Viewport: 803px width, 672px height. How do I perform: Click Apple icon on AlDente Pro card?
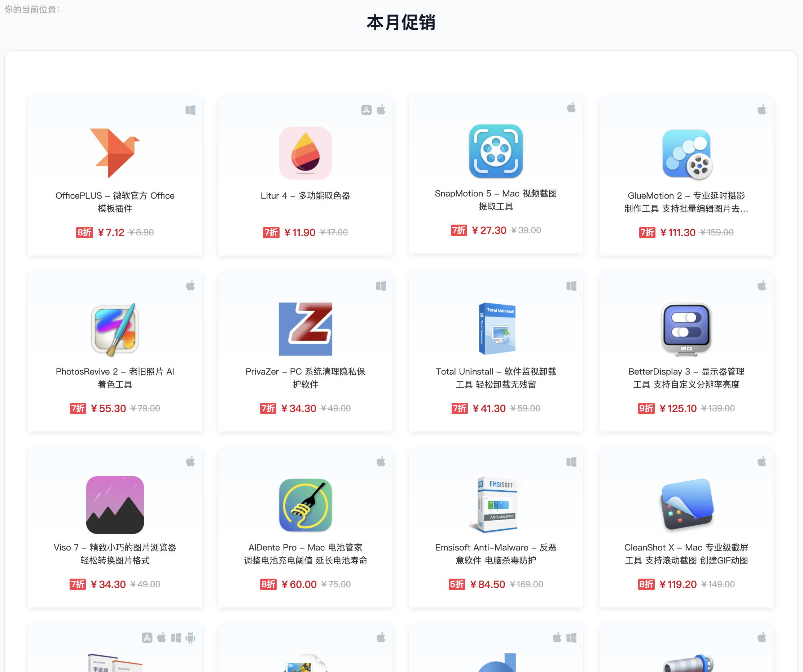tap(381, 461)
